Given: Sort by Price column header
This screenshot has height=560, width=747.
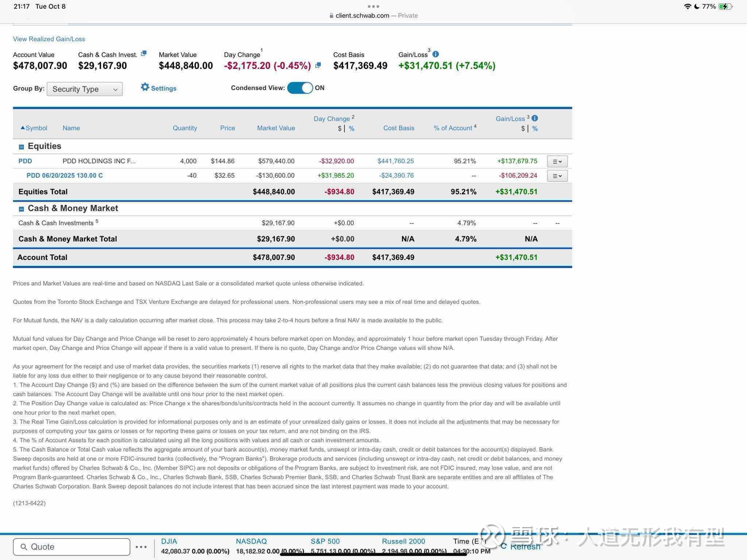Looking at the screenshot, I should click(x=227, y=128).
